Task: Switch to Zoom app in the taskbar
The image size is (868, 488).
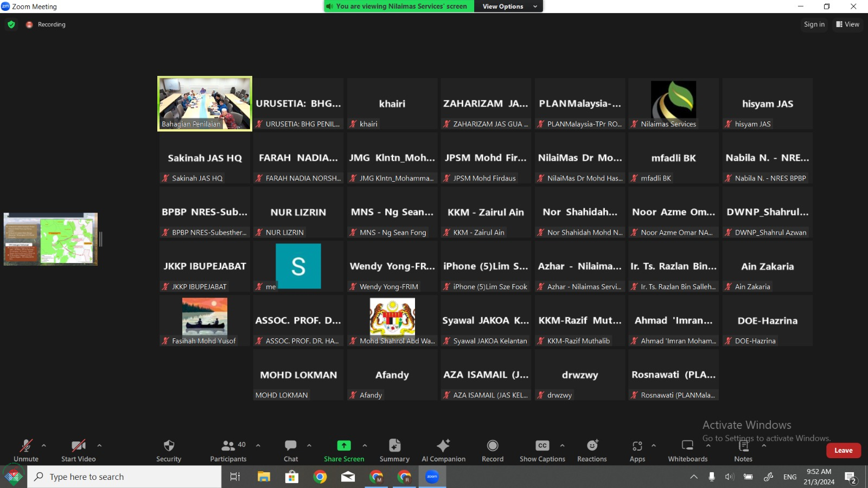Action: pos(432,477)
